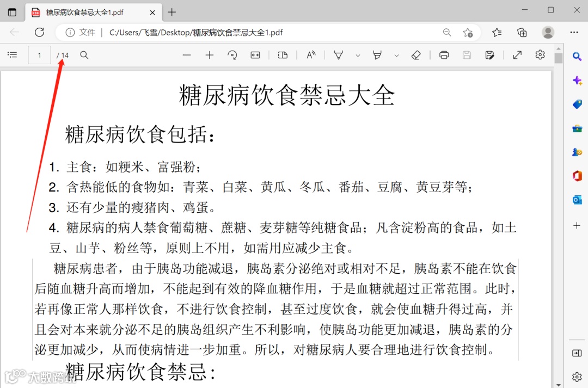Switch to two-page view
Viewport: 588px width, 388px height.
tap(283, 55)
